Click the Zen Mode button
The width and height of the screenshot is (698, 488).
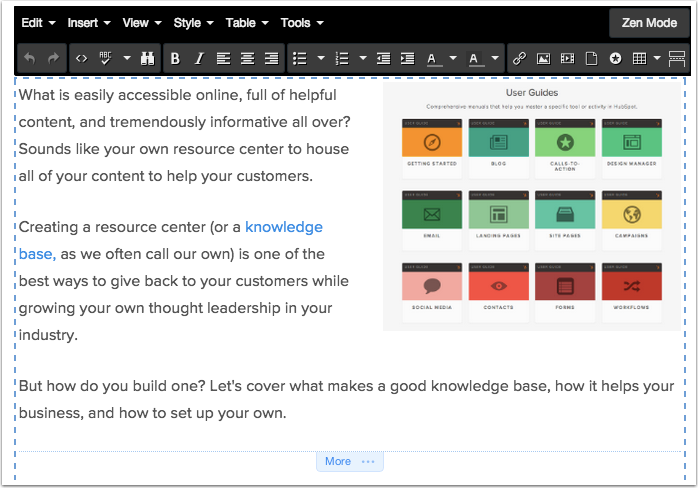pos(649,22)
